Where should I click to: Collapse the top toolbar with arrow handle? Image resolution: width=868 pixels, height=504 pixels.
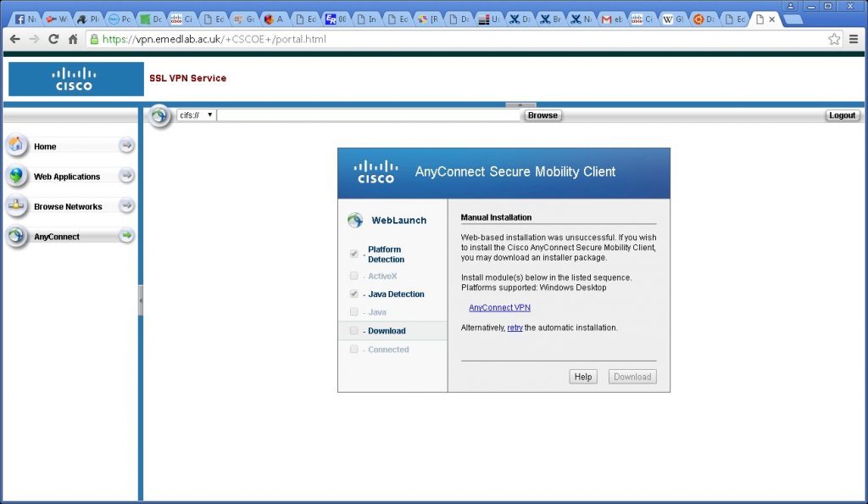coord(520,104)
